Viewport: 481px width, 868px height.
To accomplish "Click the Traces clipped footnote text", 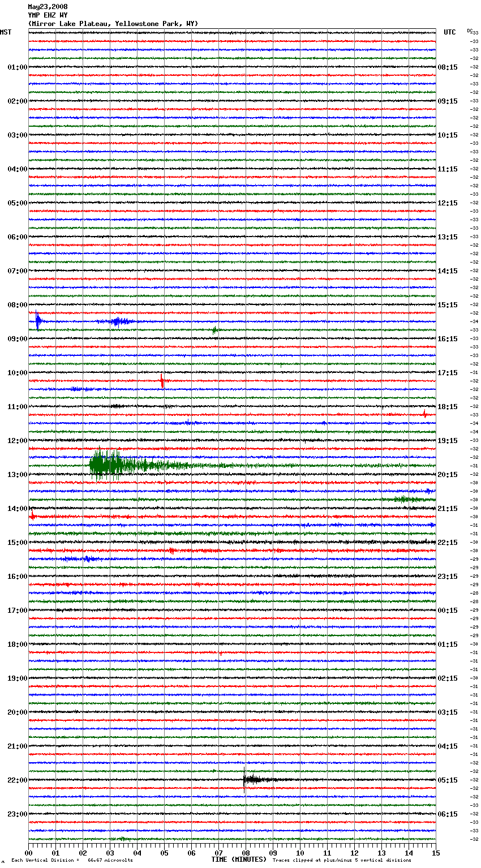I will (x=342, y=860).
